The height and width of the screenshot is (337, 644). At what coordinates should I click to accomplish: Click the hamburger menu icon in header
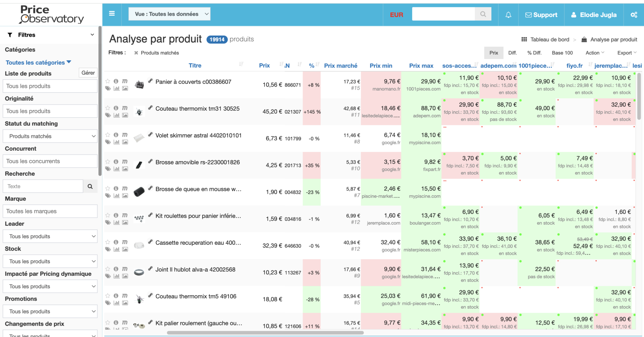(x=112, y=14)
